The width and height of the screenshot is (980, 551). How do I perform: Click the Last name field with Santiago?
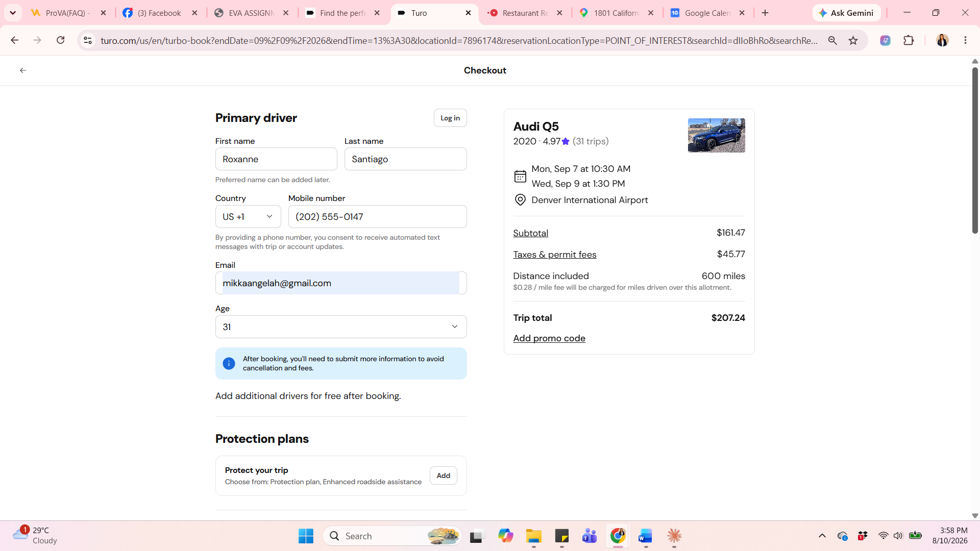point(405,159)
